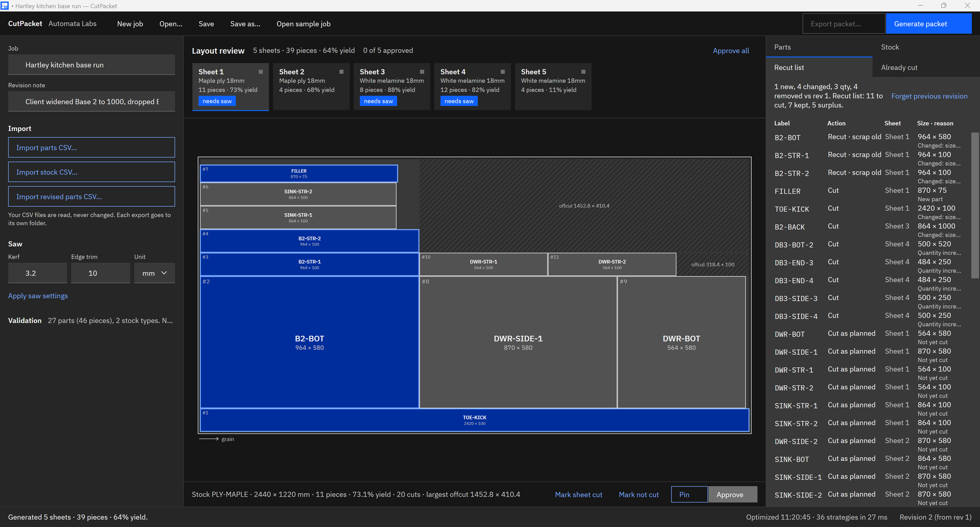Select the Recut list tab
Image resolution: width=980 pixels, height=527 pixels.
click(x=819, y=67)
